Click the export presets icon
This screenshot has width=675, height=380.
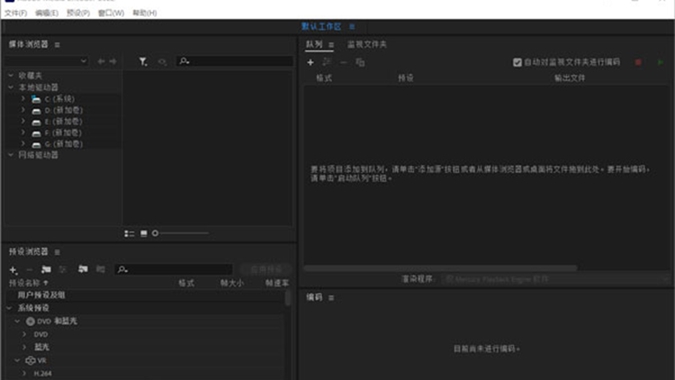click(100, 269)
